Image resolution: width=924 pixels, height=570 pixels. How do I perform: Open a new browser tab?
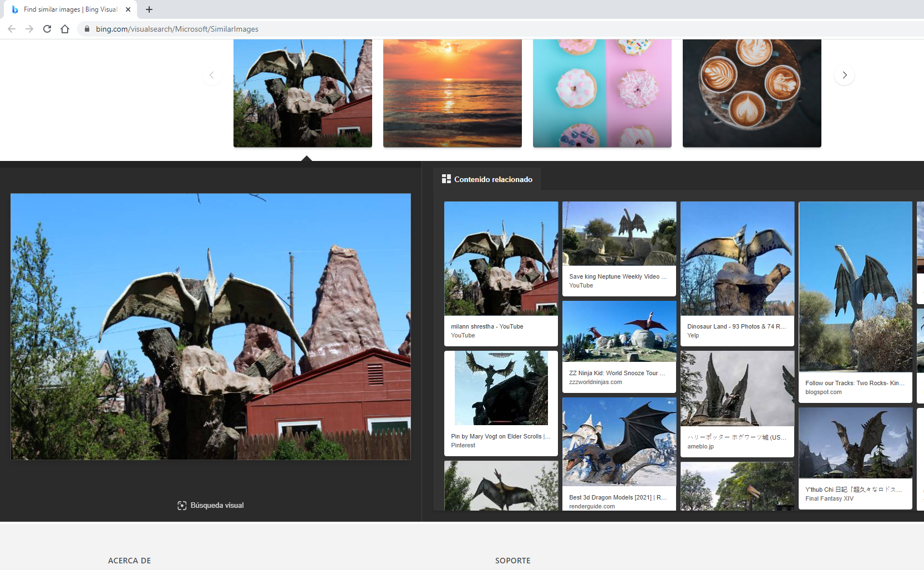coord(149,9)
